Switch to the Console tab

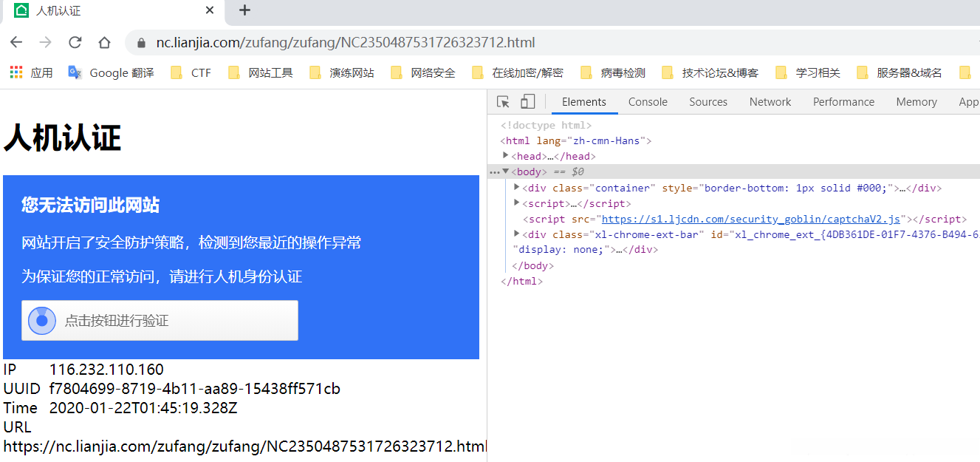(x=648, y=101)
